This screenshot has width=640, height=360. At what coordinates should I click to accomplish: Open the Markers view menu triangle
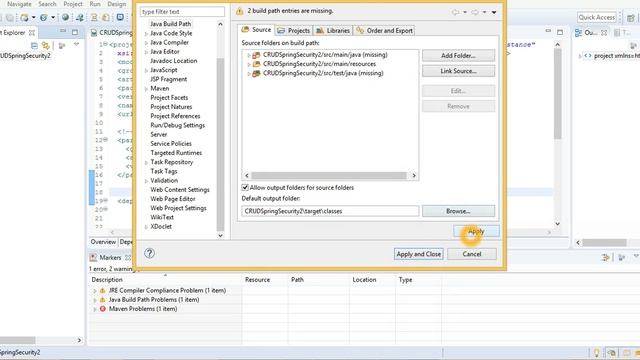pos(636,256)
